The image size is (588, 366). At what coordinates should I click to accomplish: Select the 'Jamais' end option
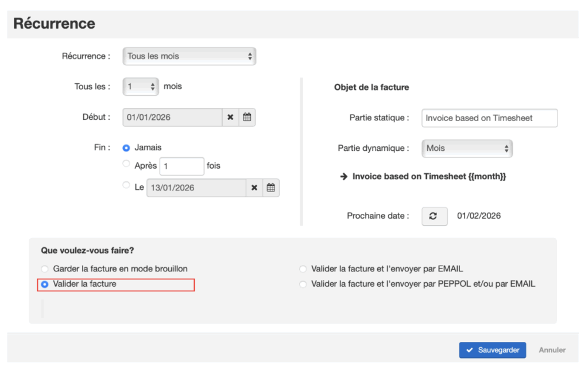[x=126, y=148]
